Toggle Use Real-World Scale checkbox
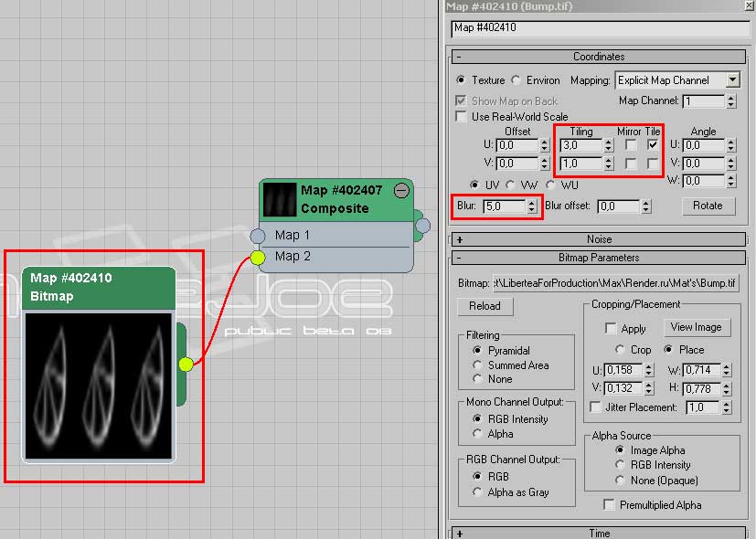This screenshot has width=756, height=539. (x=462, y=117)
